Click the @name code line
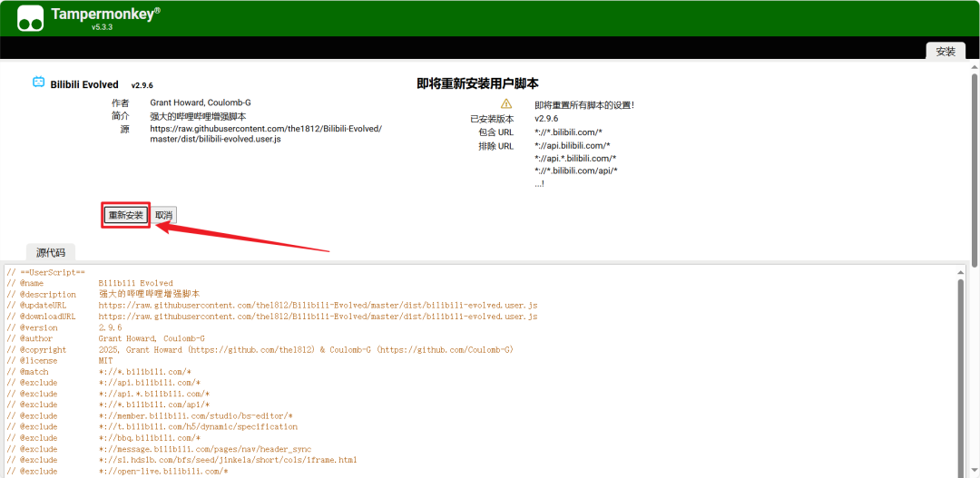The image size is (980, 478). coord(89,283)
